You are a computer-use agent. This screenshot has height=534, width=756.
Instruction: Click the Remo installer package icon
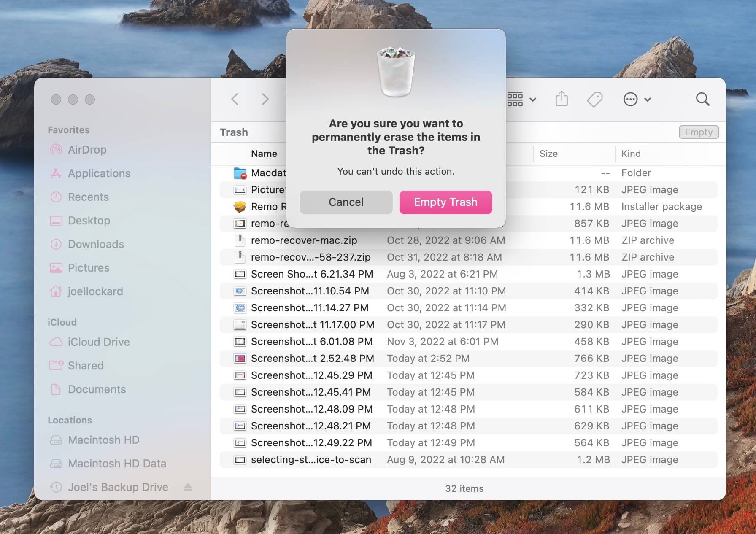(x=240, y=207)
